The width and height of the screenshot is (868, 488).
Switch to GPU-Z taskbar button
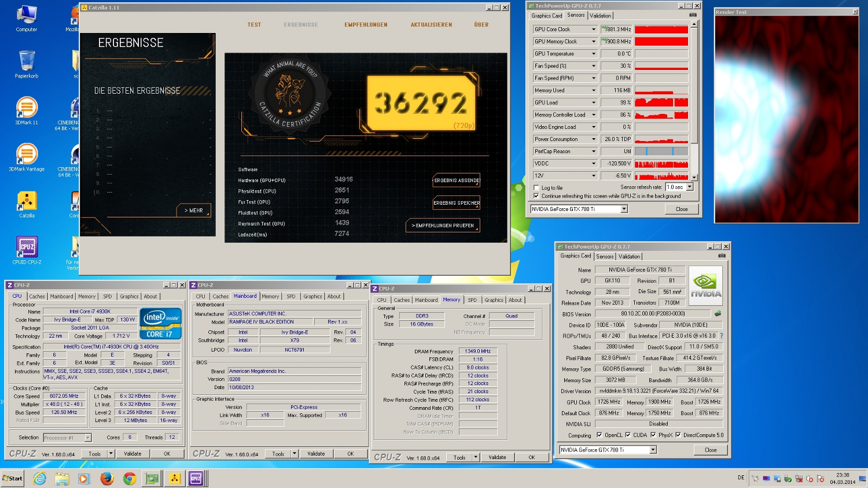tap(152, 478)
